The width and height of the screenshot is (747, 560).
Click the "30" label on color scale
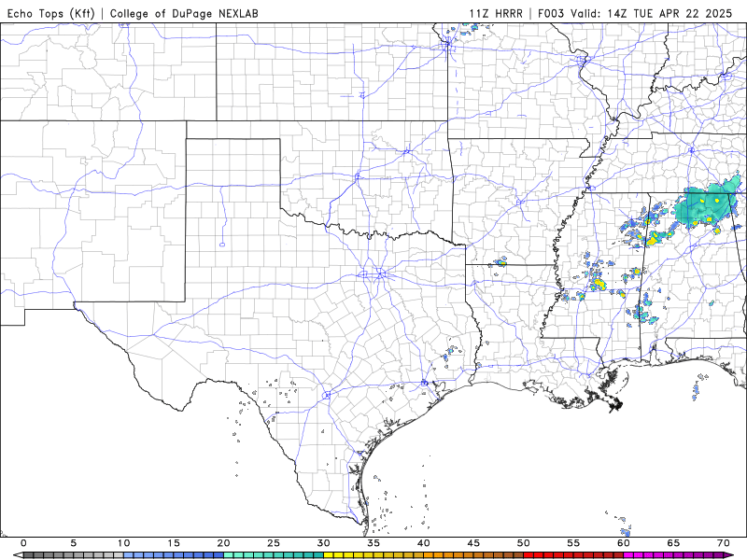323,543
